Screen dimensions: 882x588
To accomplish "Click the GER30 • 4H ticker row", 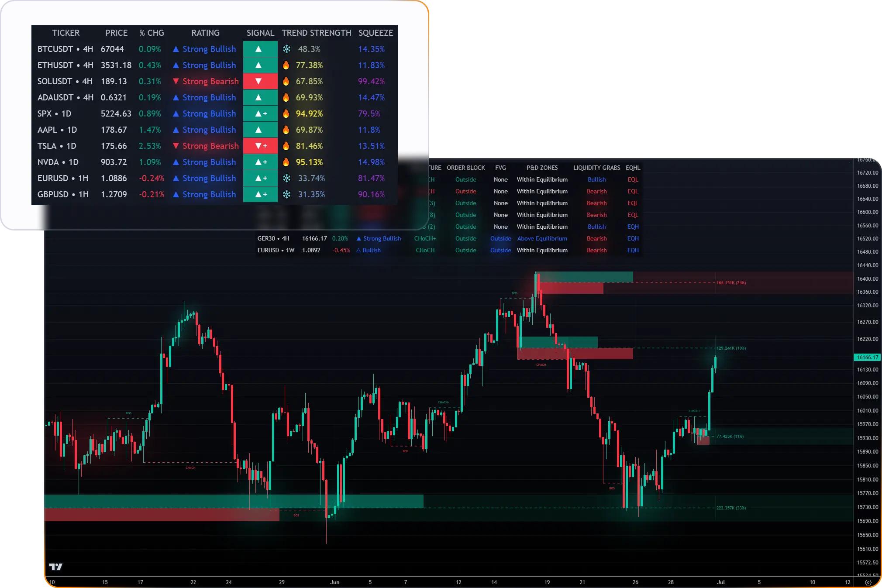I will click(x=273, y=238).
